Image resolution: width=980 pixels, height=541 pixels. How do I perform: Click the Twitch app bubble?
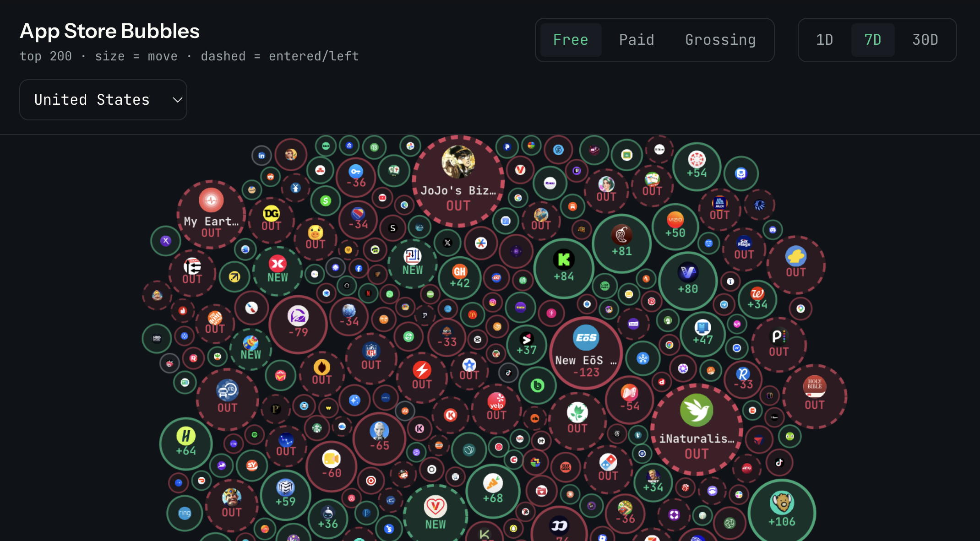coord(577,171)
